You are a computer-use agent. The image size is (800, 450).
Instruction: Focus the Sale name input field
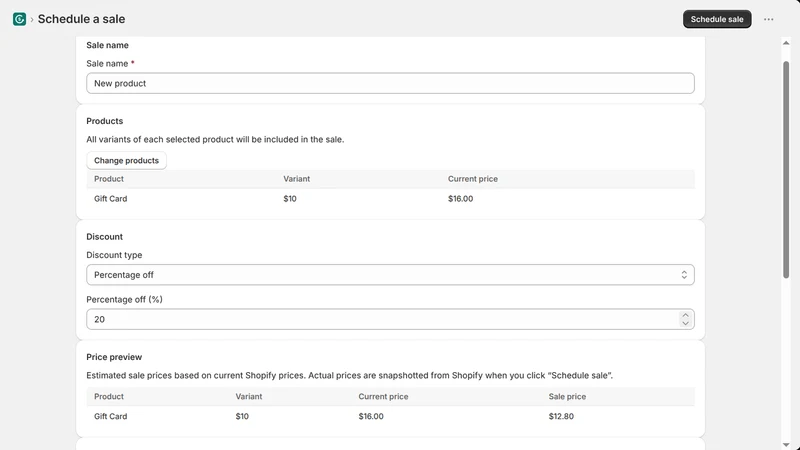[x=390, y=83]
